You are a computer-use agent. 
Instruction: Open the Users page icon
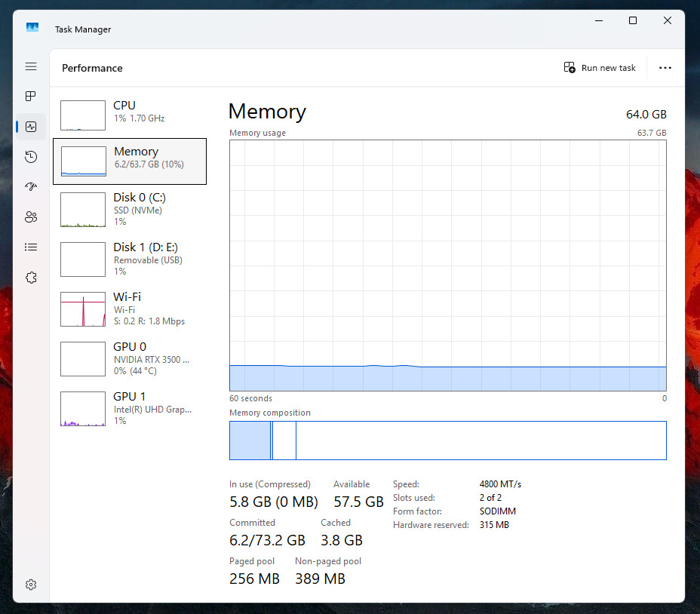(x=31, y=217)
